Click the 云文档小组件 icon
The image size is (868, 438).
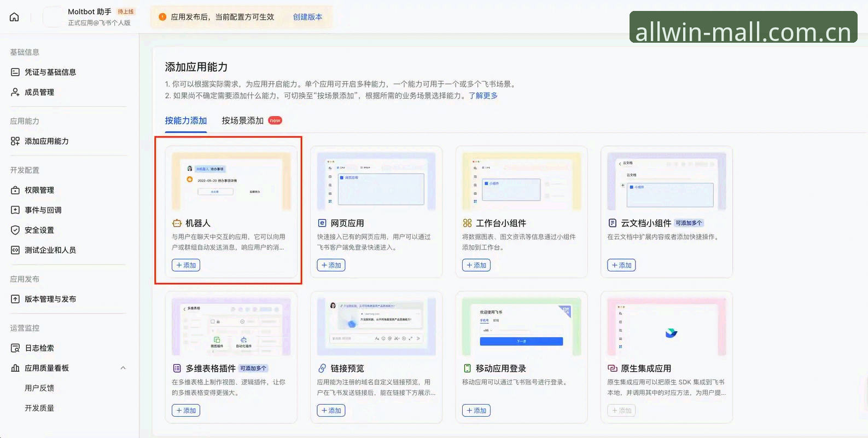click(613, 223)
